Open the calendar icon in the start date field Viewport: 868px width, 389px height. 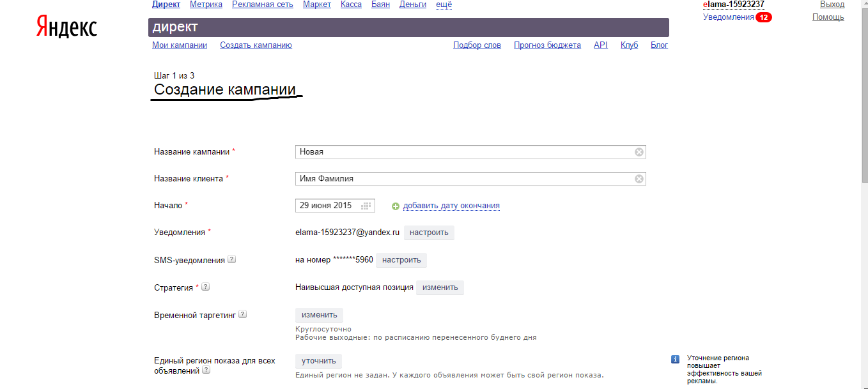tap(366, 206)
